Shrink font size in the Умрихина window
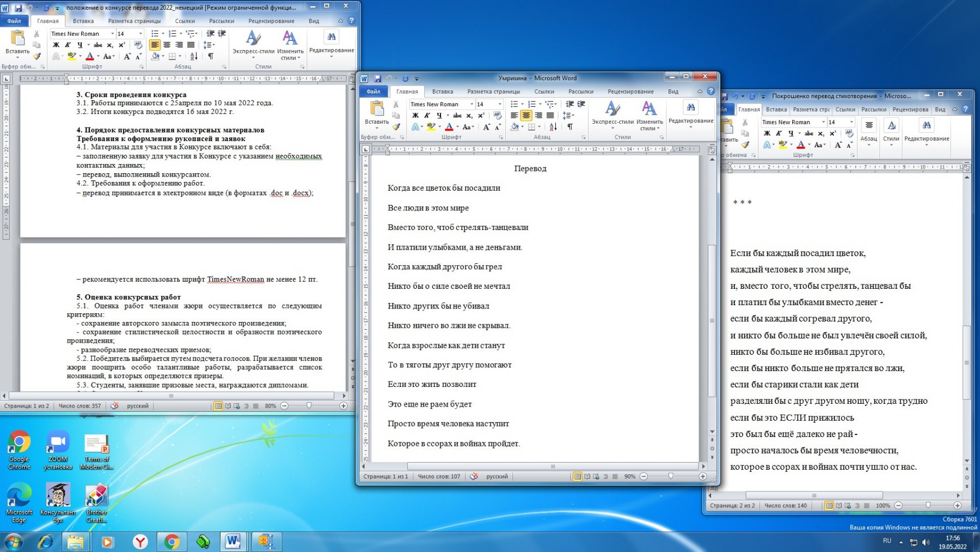980x552 pixels. (x=498, y=127)
